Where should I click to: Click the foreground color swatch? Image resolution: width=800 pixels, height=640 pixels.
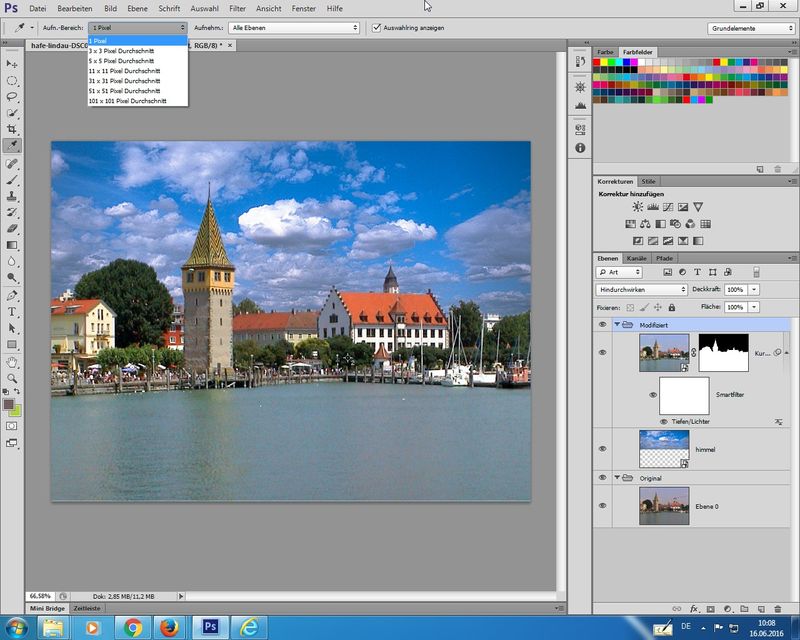[9, 404]
